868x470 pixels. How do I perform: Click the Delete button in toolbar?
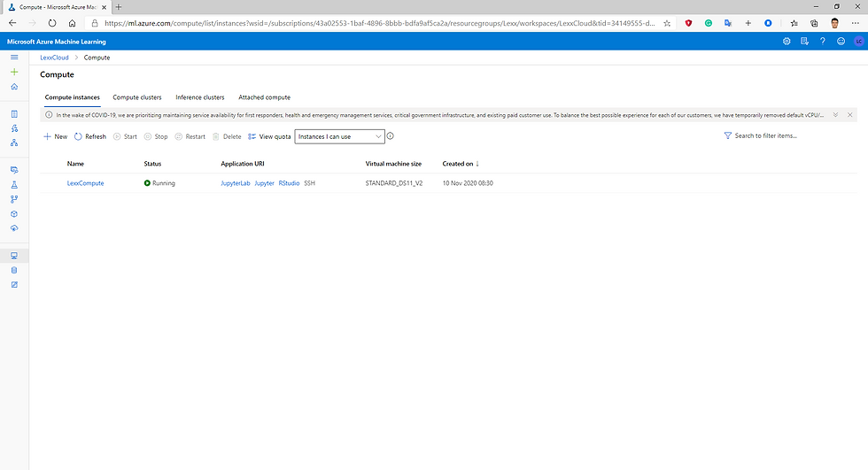227,136
